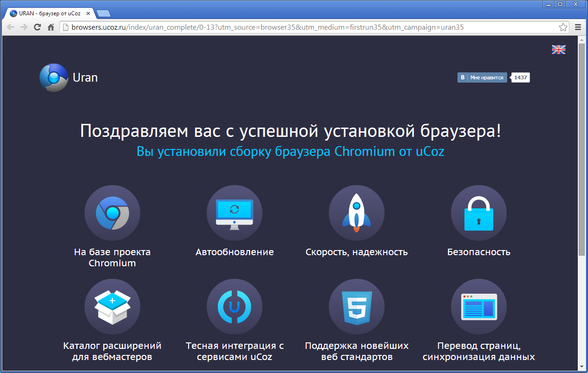The image size is (588, 373).
Task: Go back with the browser back arrow
Action: click(10, 27)
